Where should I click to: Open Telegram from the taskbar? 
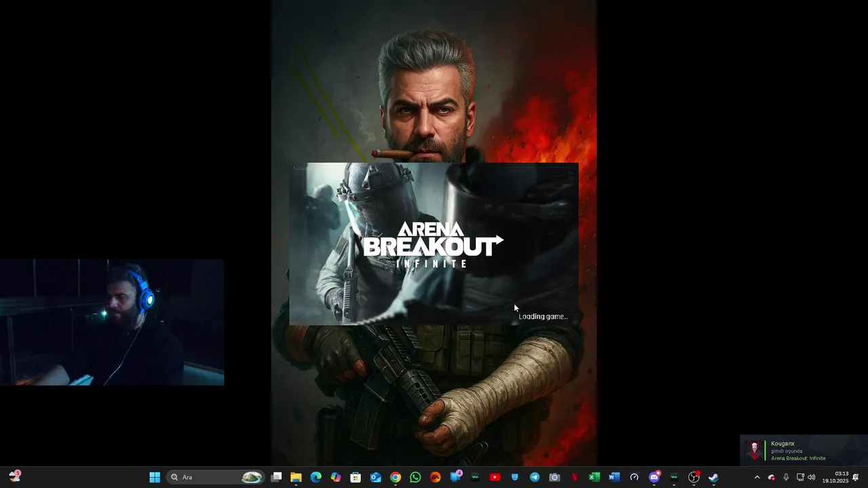(534, 477)
